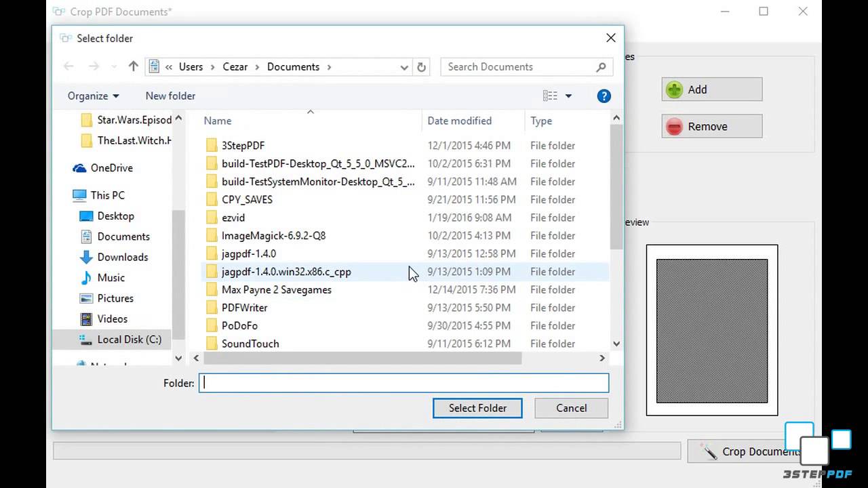Click the This PC computer icon
The height and width of the screenshot is (488, 868).
tap(80, 195)
